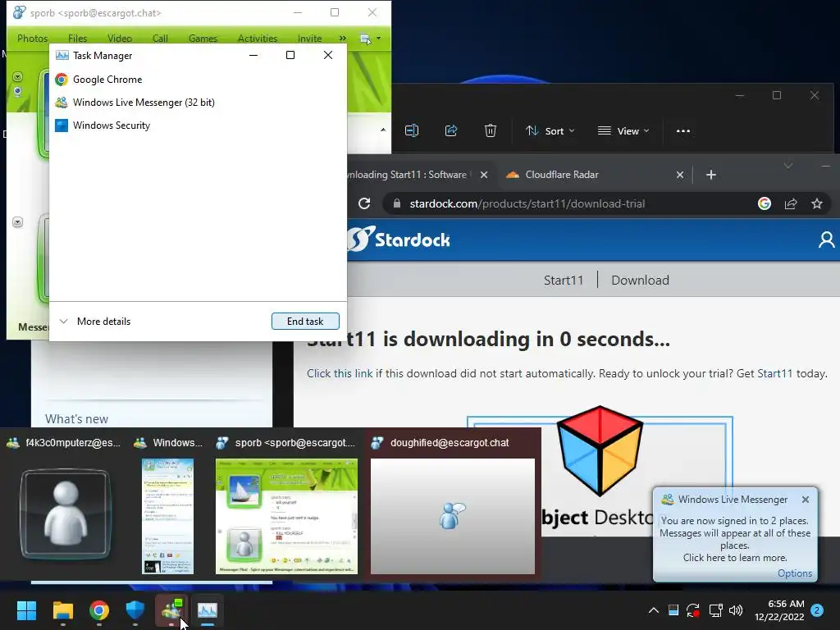Open Stardock account user icon
840x630 pixels.
(x=826, y=240)
